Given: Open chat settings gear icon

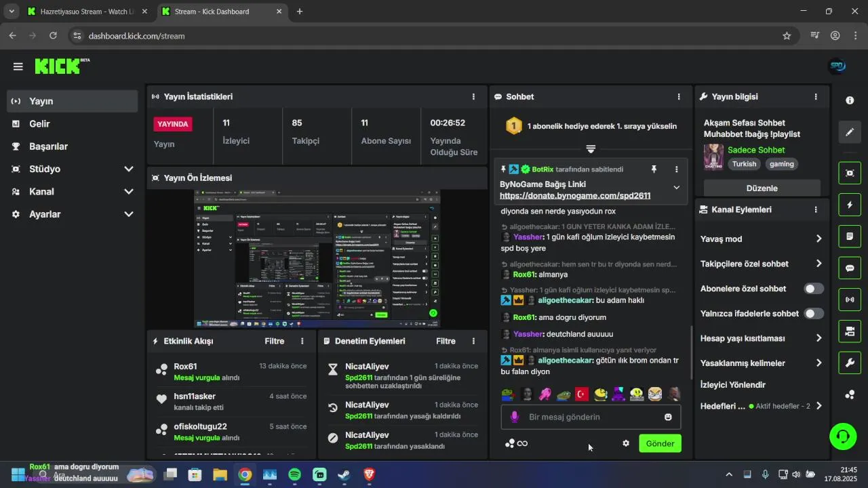Looking at the screenshot, I should (x=626, y=443).
